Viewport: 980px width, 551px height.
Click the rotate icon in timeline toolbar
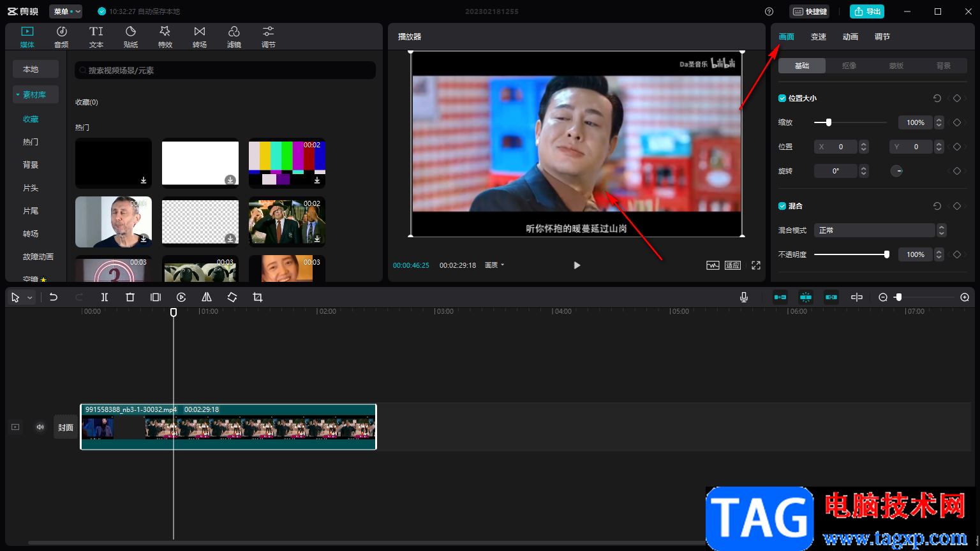point(232,297)
